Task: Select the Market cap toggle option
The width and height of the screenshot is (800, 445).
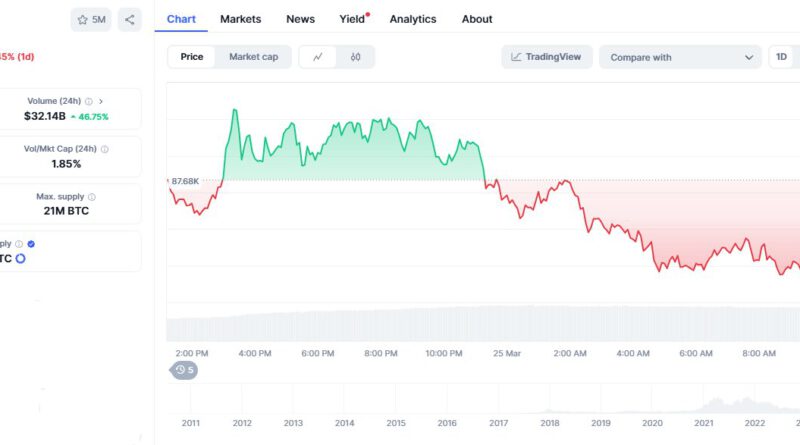Action: pyautogui.click(x=253, y=57)
